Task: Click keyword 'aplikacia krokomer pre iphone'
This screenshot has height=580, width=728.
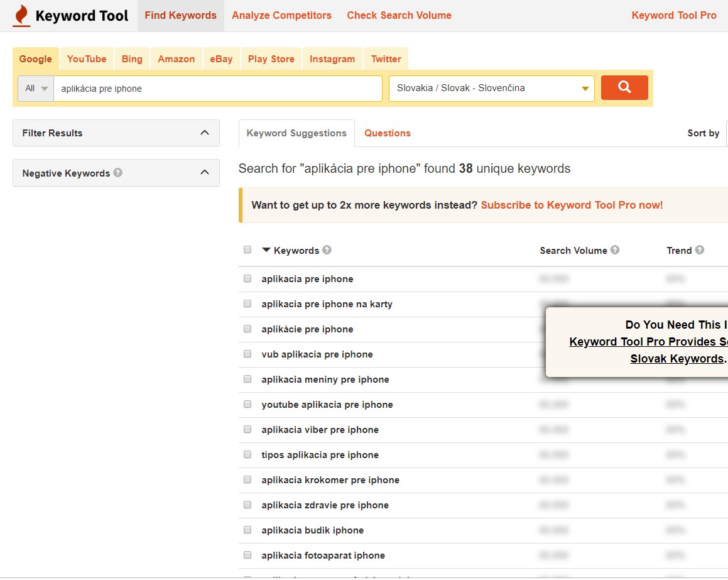Action: (x=330, y=479)
